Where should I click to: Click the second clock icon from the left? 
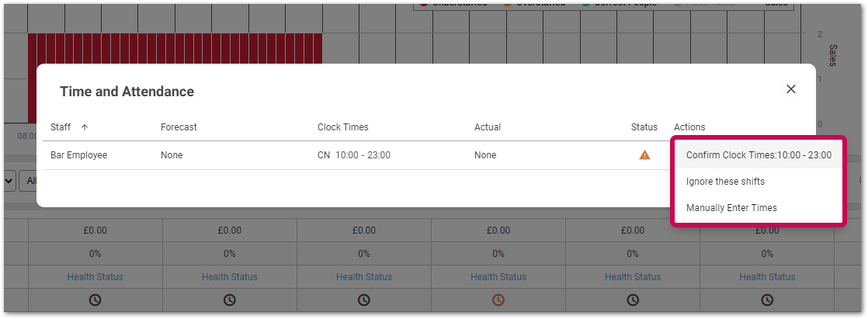pos(230,300)
